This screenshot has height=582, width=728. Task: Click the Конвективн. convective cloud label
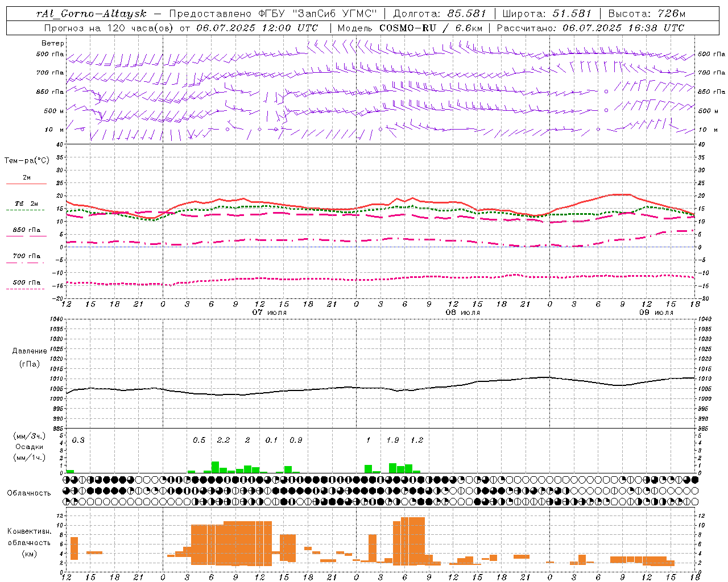click(x=29, y=531)
